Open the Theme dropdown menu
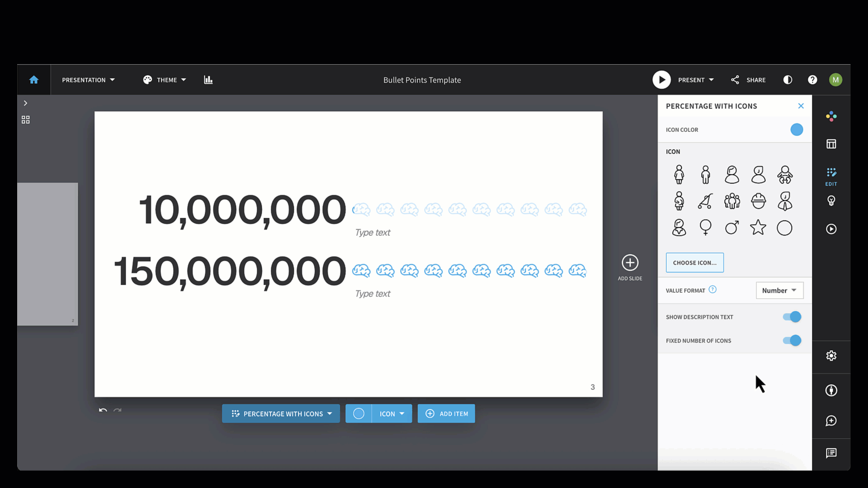The height and width of the screenshot is (488, 868). [165, 80]
